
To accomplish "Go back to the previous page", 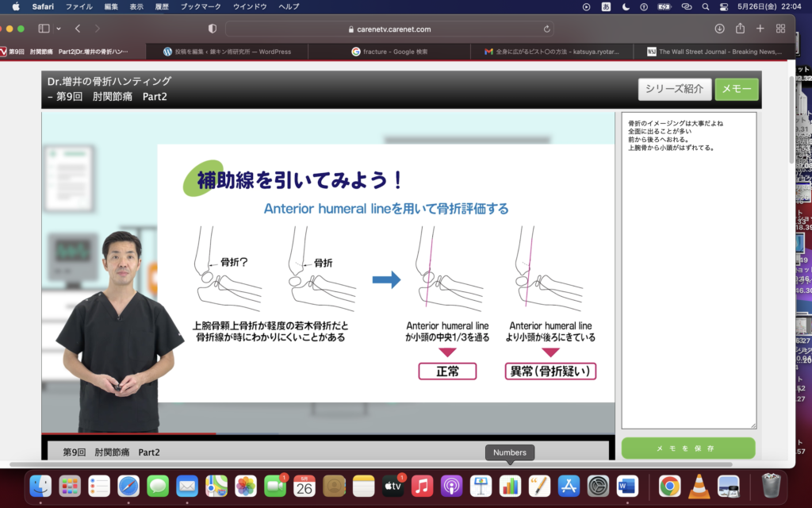I will (78, 29).
